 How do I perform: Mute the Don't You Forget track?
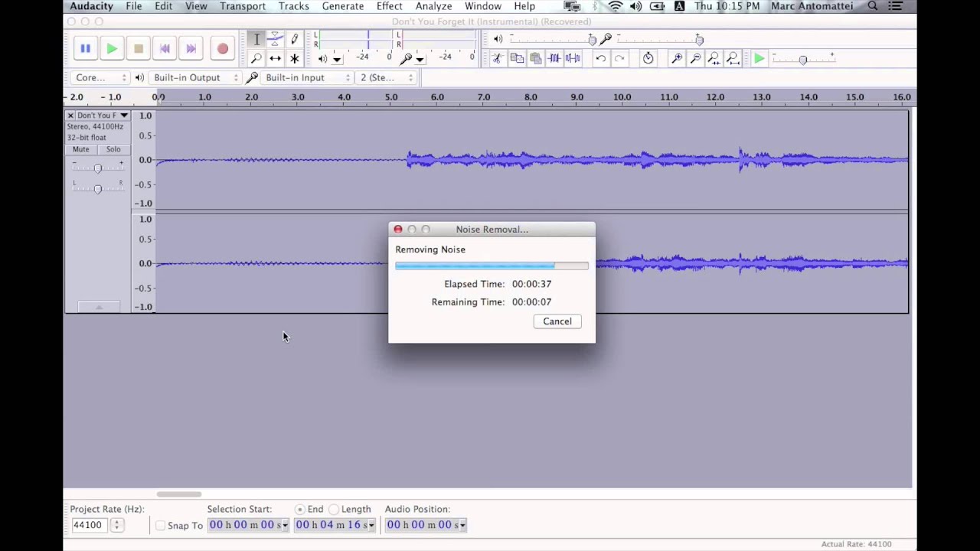[x=80, y=149]
